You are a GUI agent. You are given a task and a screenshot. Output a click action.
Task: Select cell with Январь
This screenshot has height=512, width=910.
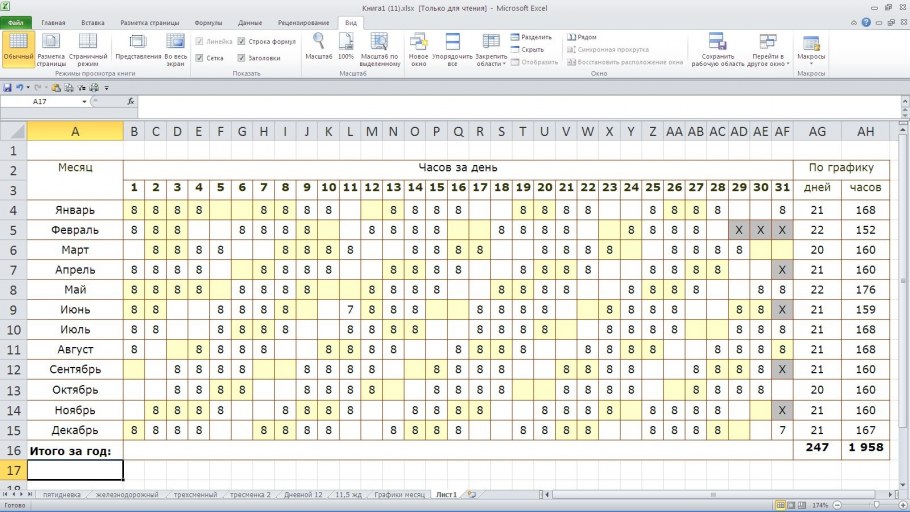tap(75, 210)
